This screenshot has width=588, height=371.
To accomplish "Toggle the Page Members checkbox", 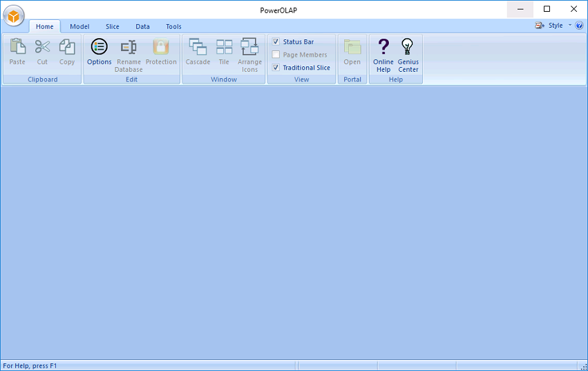I will point(276,55).
